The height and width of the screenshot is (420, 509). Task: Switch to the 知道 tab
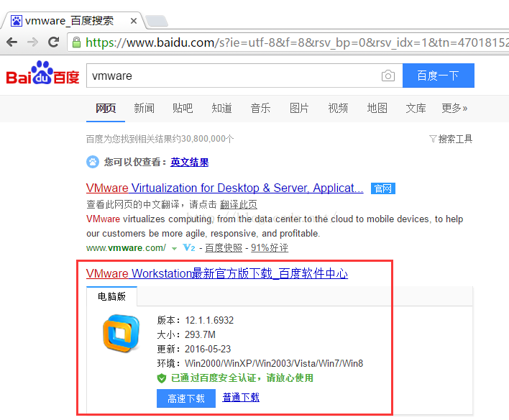[x=221, y=108]
